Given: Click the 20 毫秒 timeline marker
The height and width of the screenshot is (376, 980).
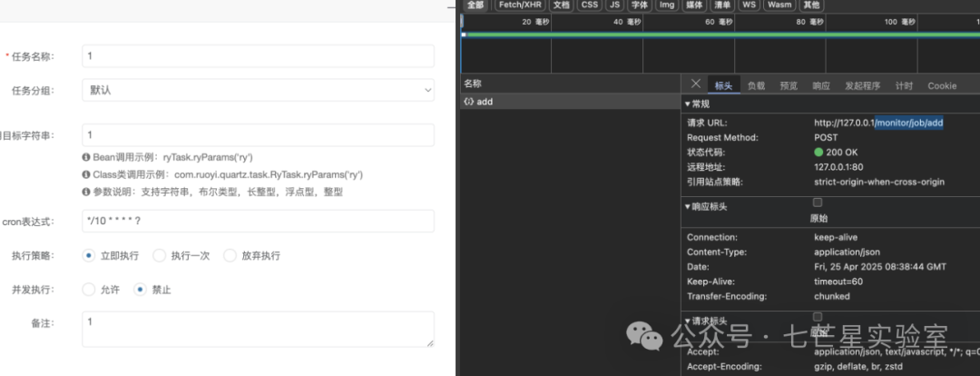Looking at the screenshot, I should (535, 22).
